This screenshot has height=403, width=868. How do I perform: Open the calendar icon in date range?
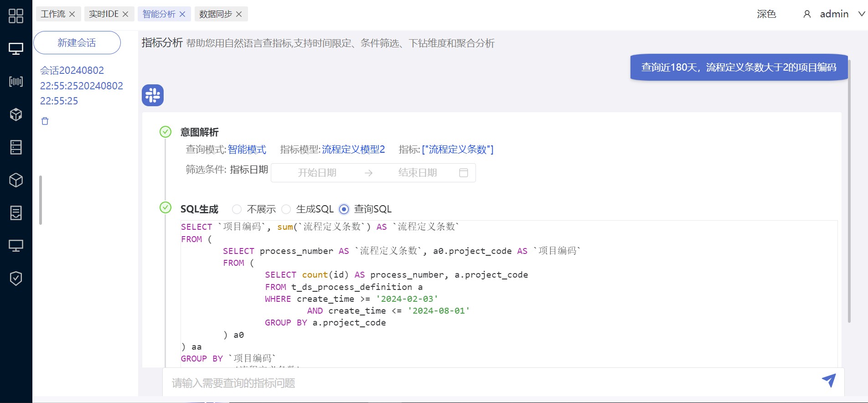click(x=464, y=173)
